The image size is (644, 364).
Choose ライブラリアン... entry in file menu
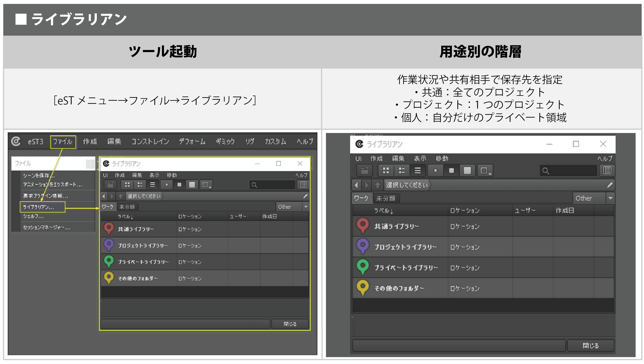point(39,207)
